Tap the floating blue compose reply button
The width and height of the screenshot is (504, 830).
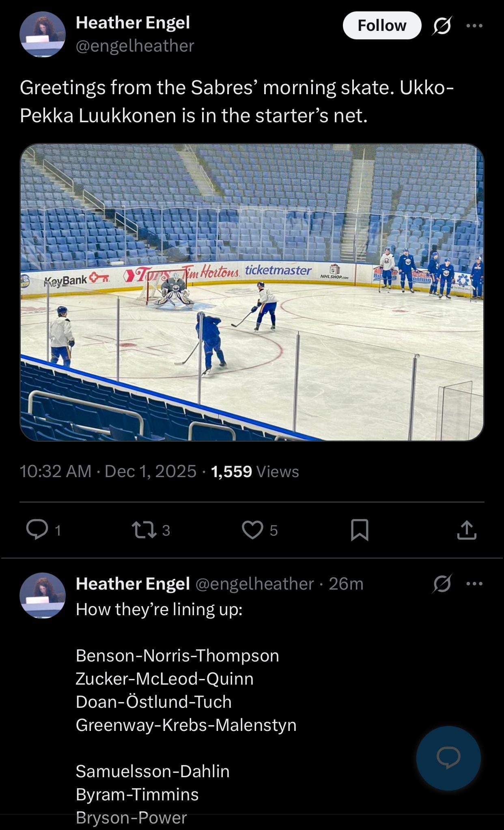click(x=448, y=758)
